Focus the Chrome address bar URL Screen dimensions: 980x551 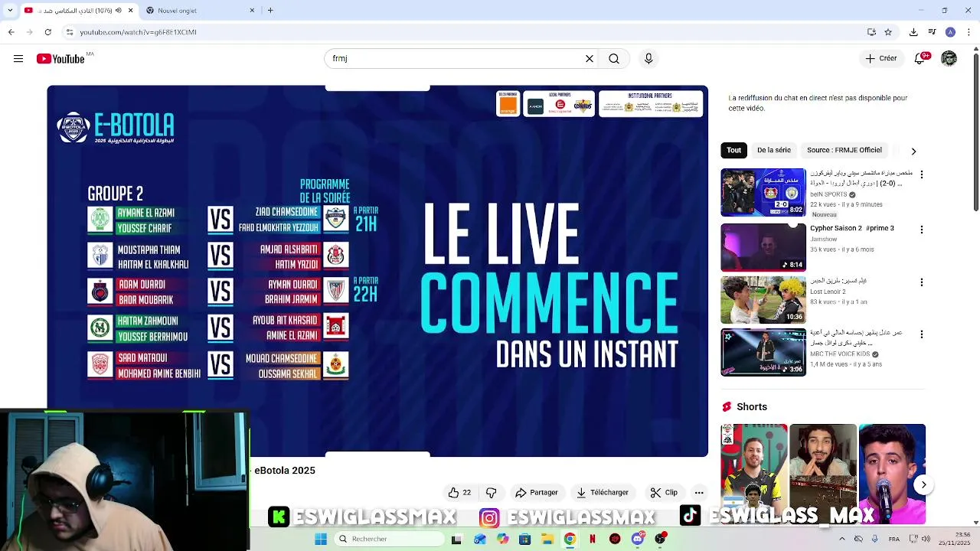[x=138, y=32]
